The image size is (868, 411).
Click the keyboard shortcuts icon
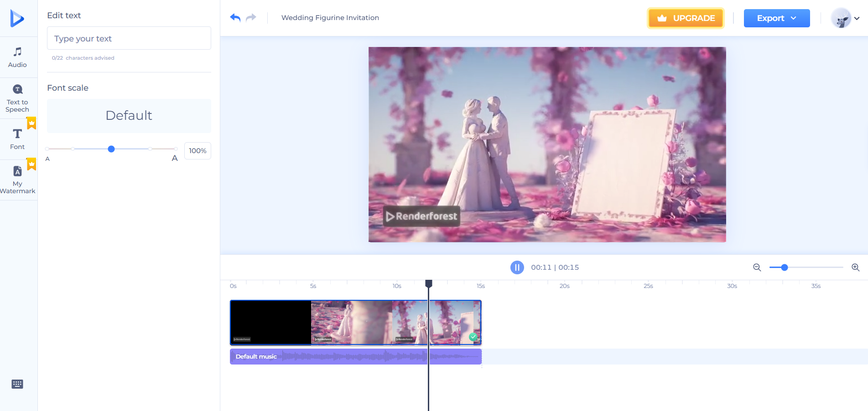click(x=17, y=384)
